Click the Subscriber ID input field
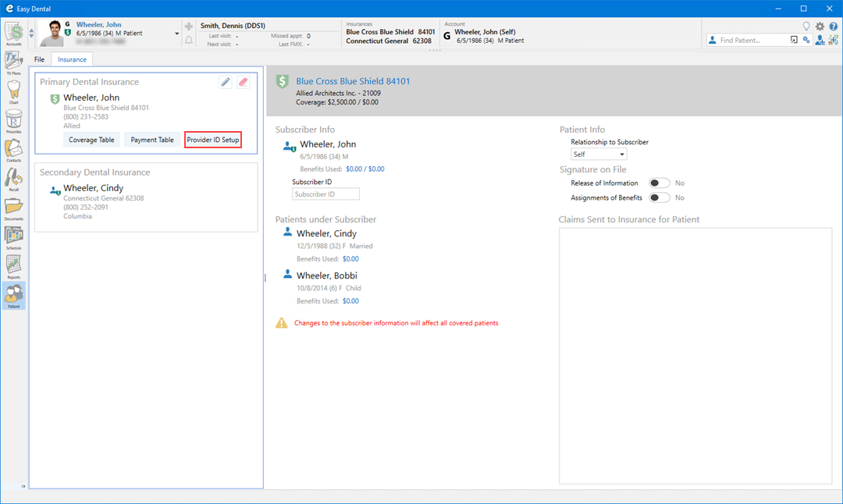Viewport: 843px width, 504px height. 325,194
